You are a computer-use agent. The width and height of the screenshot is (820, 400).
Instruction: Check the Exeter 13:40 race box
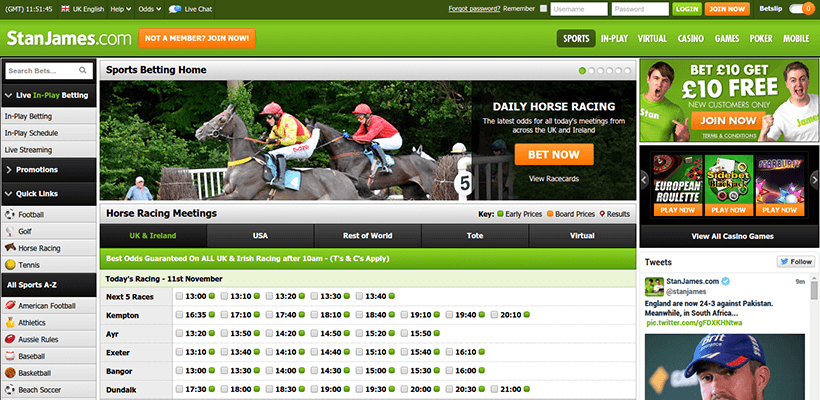coord(224,352)
